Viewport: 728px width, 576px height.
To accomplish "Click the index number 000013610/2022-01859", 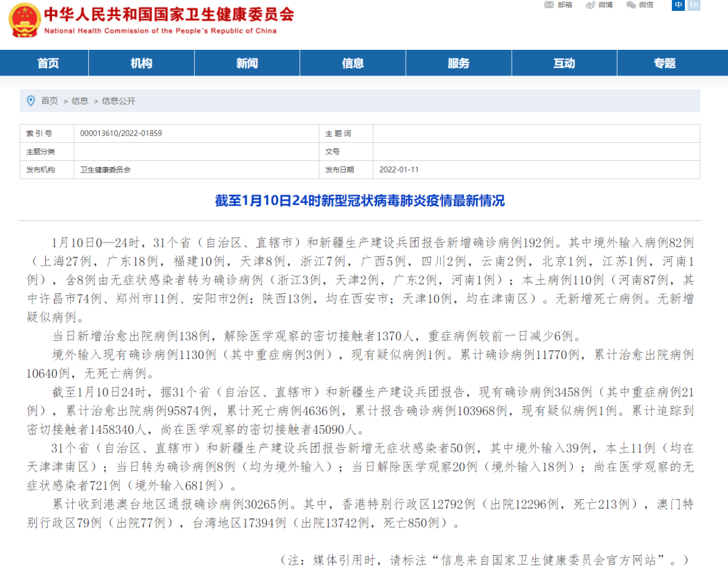I will [x=121, y=133].
